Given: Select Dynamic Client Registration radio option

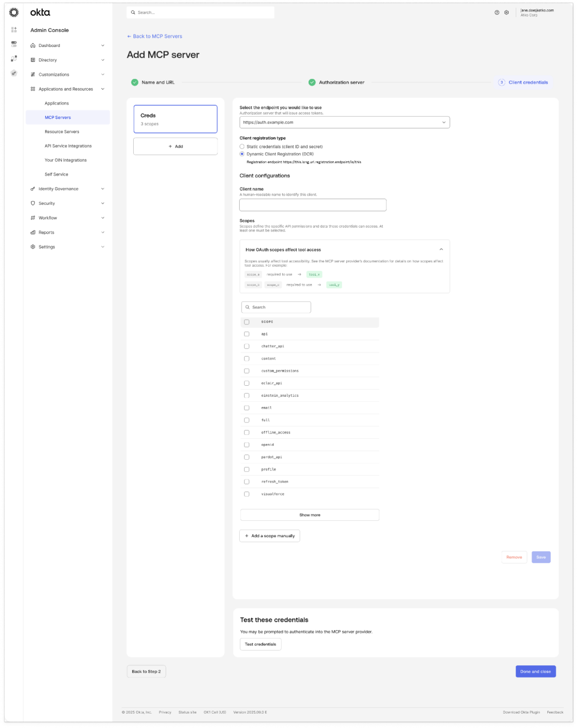Looking at the screenshot, I should pos(242,154).
